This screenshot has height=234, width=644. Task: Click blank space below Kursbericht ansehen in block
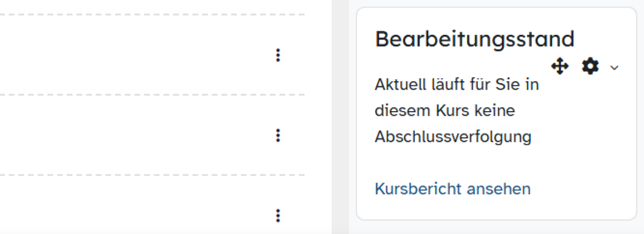pos(496,208)
